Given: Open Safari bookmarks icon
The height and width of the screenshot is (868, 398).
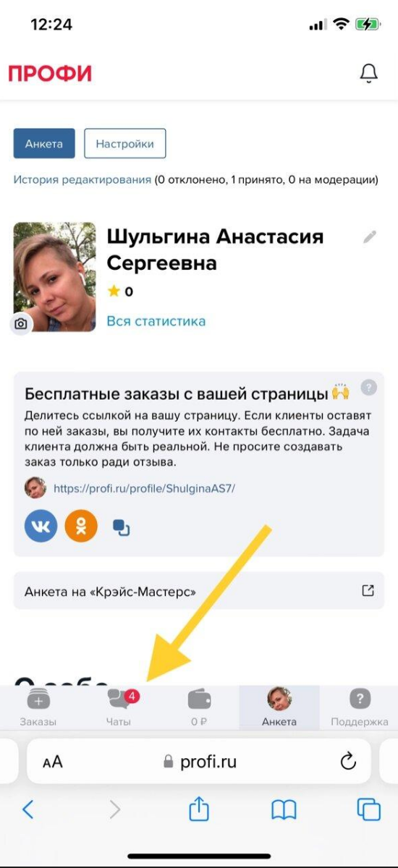Looking at the screenshot, I should [x=284, y=810].
